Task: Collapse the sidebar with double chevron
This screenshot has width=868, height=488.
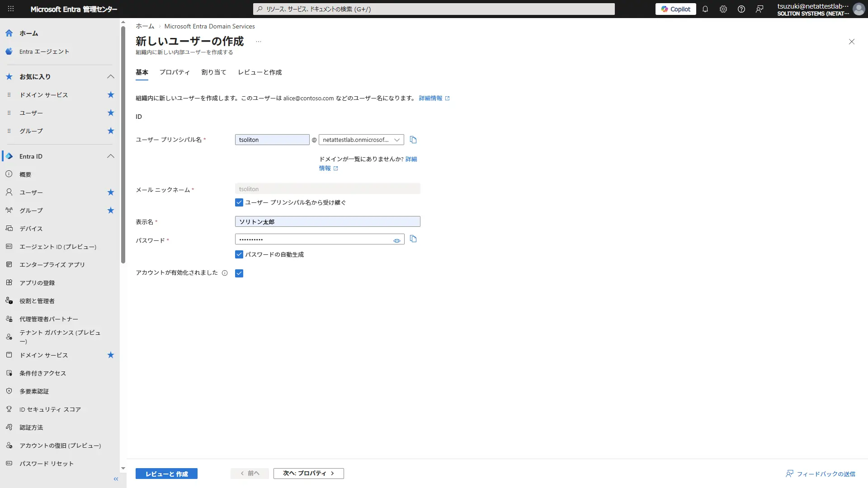Action: pyautogui.click(x=116, y=479)
